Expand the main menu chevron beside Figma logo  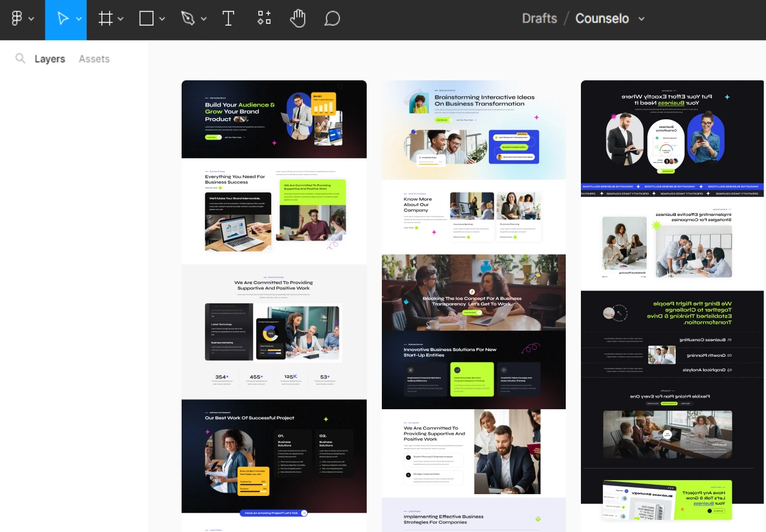pos(31,19)
